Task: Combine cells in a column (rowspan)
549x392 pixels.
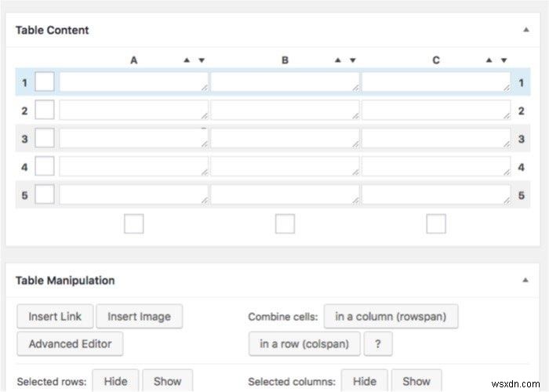Action: click(x=391, y=317)
